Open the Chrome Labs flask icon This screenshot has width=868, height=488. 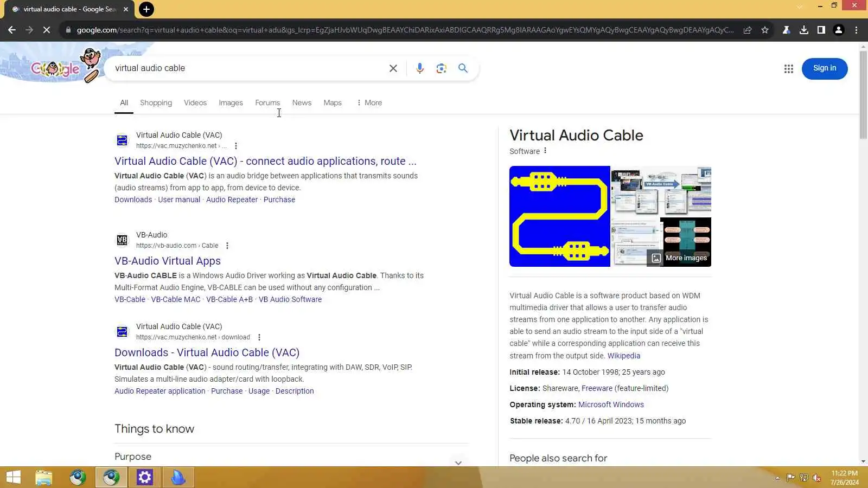click(x=786, y=30)
